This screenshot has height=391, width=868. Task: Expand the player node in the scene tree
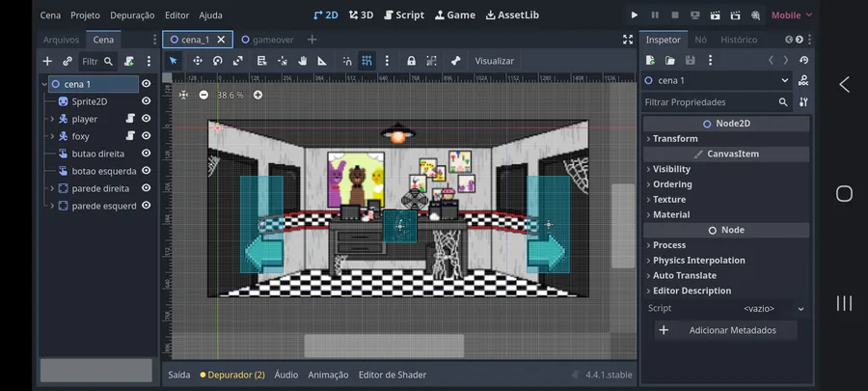pos(52,119)
